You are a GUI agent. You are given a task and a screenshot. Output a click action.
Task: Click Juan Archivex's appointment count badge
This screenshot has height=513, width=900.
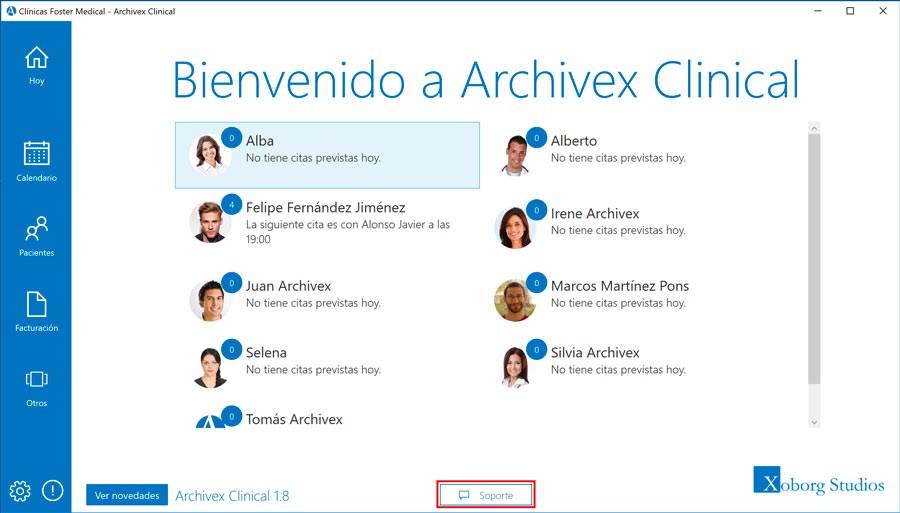tap(232, 282)
